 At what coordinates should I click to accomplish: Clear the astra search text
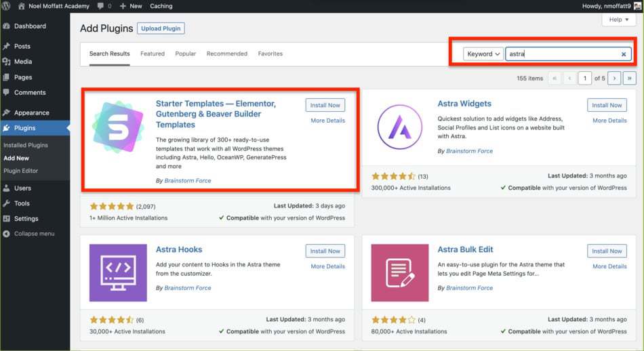[x=624, y=54]
